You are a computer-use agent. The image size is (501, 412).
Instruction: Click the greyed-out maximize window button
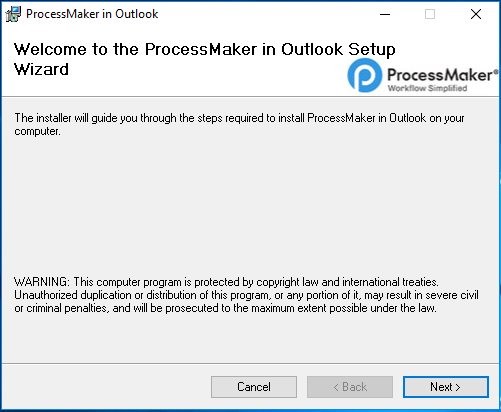pos(430,14)
